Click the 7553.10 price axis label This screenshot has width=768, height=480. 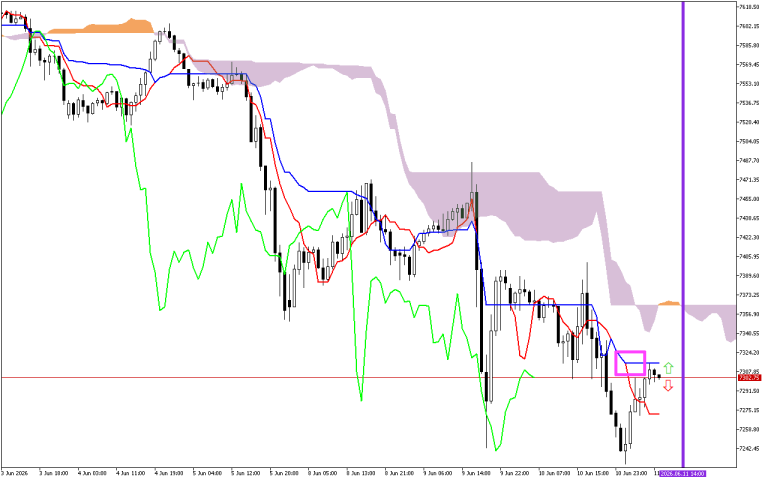(x=749, y=84)
